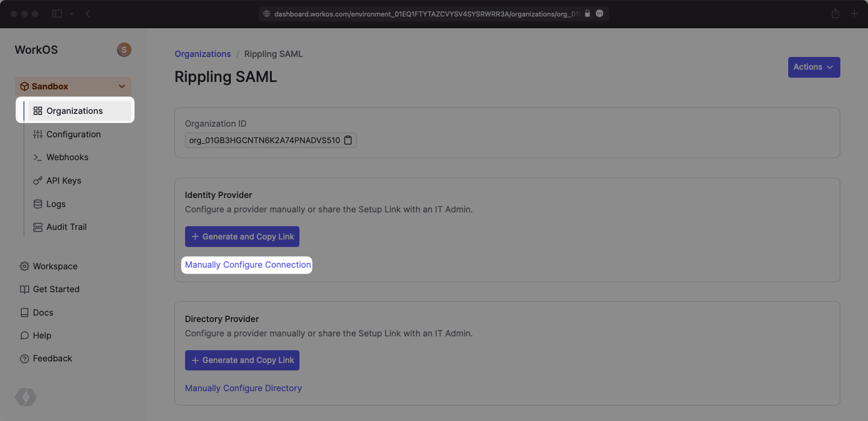Open the user avatar in sidebar

(x=124, y=50)
